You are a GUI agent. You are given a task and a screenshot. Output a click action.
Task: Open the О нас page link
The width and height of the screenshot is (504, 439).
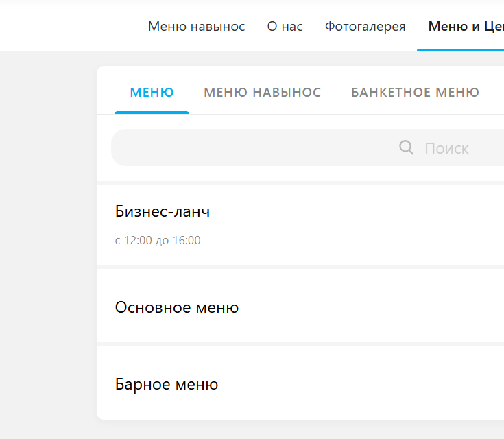285,26
